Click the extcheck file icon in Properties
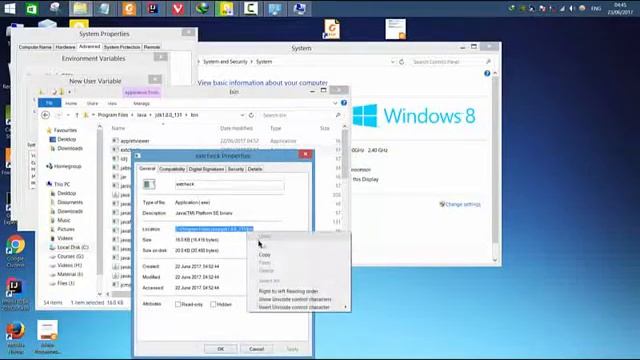Image resolution: width=640 pixels, height=360 pixels. 149,184
